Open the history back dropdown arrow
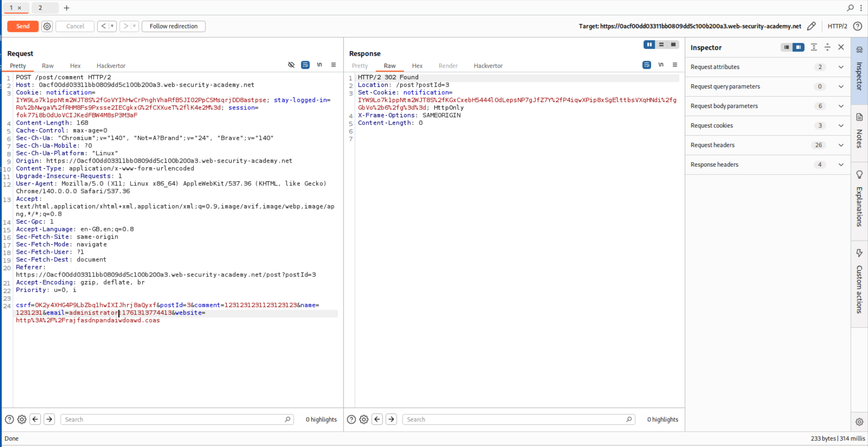The image size is (868, 447). pyautogui.click(x=112, y=26)
